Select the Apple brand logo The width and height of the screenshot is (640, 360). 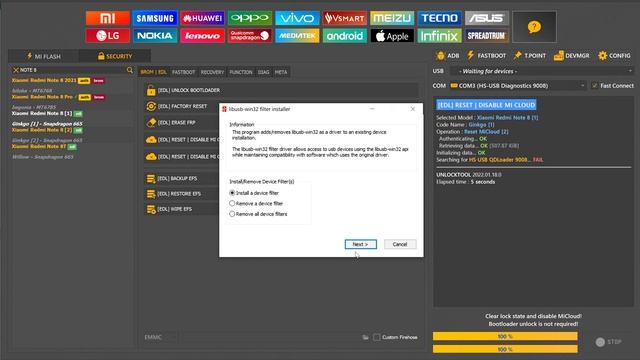[x=392, y=36]
